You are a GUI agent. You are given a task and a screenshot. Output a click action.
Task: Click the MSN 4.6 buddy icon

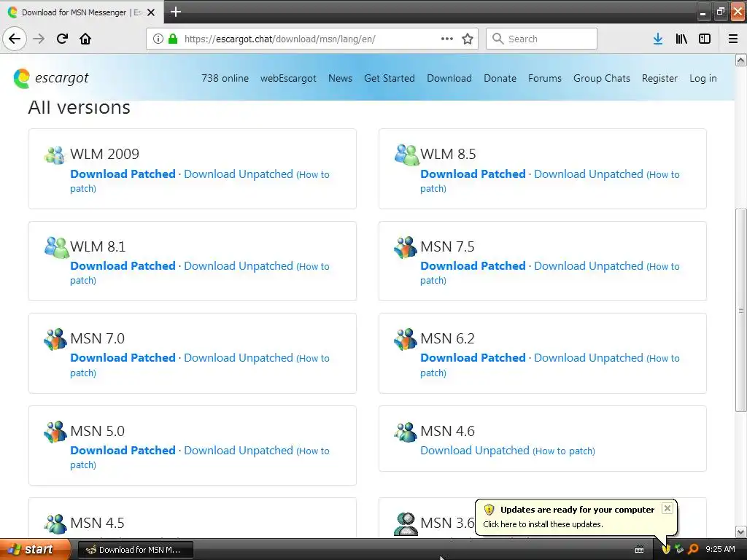(x=406, y=432)
